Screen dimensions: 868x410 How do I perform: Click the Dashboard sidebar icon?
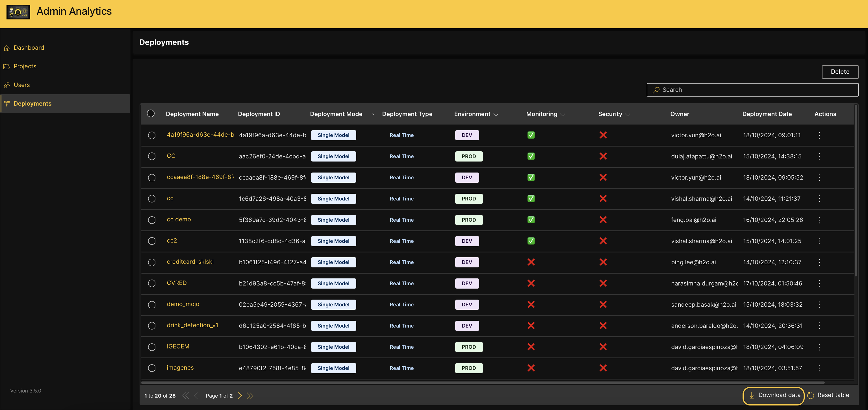pyautogui.click(x=7, y=48)
